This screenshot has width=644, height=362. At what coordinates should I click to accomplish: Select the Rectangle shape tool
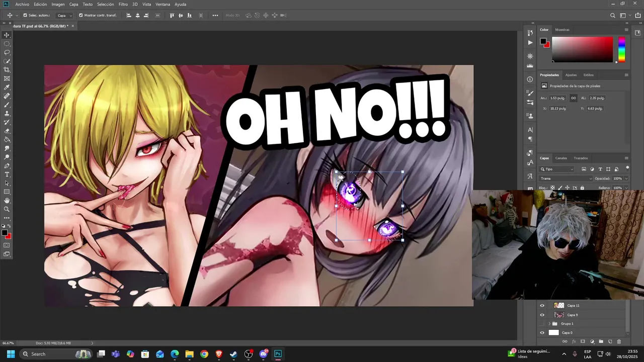(x=7, y=192)
